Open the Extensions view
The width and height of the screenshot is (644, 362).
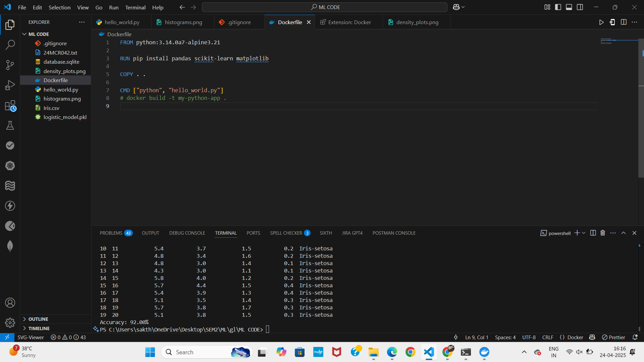click(x=10, y=105)
